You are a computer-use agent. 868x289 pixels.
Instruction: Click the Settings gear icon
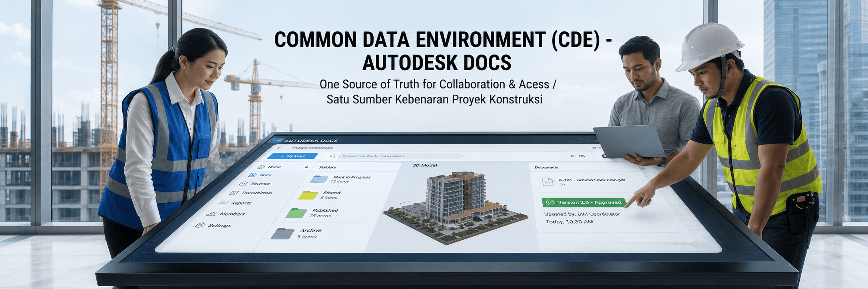[200, 225]
